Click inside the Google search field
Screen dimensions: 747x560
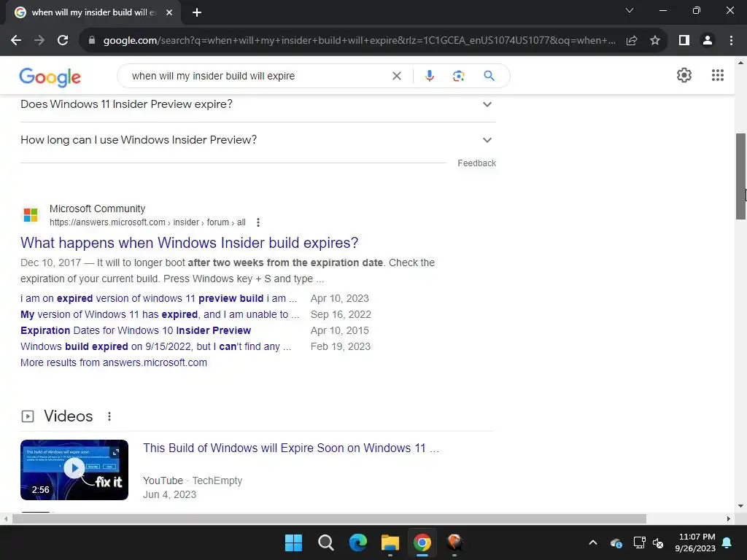tap(258, 76)
